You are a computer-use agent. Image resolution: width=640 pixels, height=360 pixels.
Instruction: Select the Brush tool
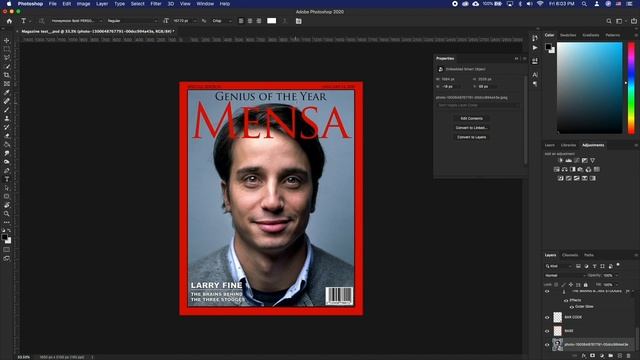(7, 110)
